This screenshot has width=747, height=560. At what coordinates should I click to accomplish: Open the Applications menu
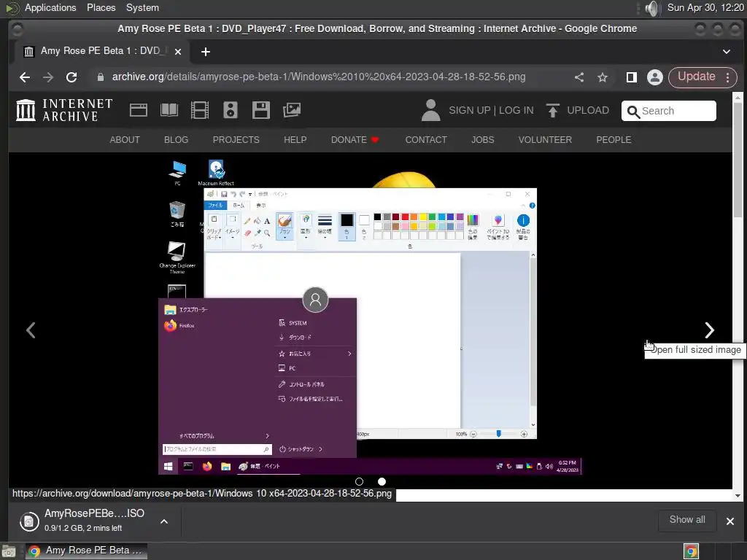50,8
